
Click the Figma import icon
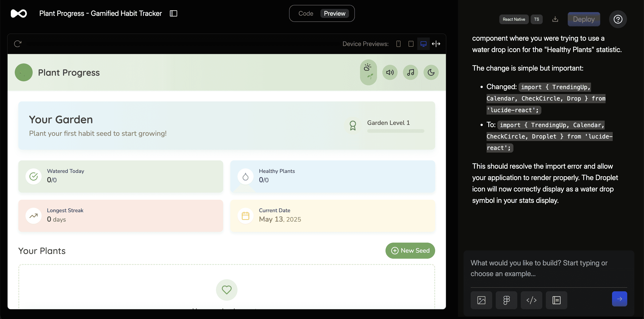(506, 300)
